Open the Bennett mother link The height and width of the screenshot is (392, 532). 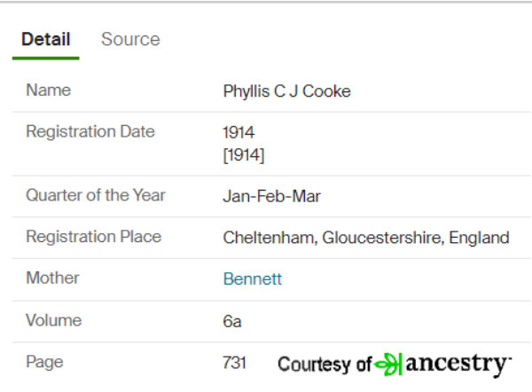pos(253,279)
